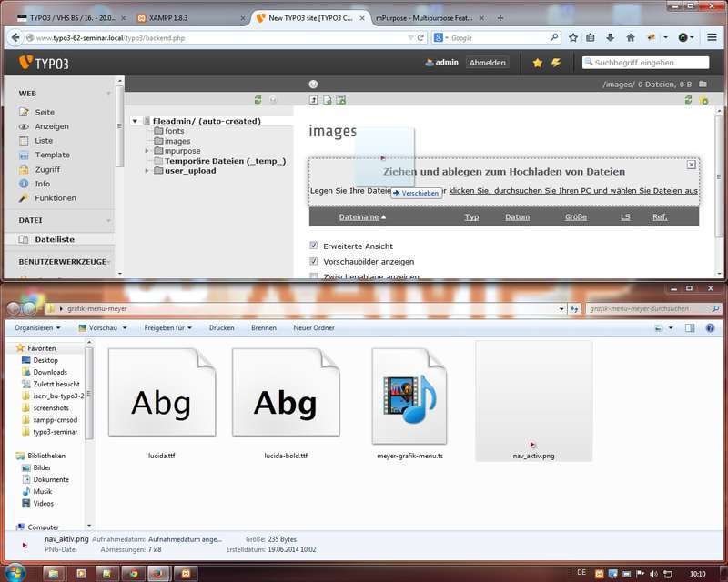Reload the file list with green refresh icon
Image resolution: width=728 pixels, height=582 pixels.
point(689,100)
